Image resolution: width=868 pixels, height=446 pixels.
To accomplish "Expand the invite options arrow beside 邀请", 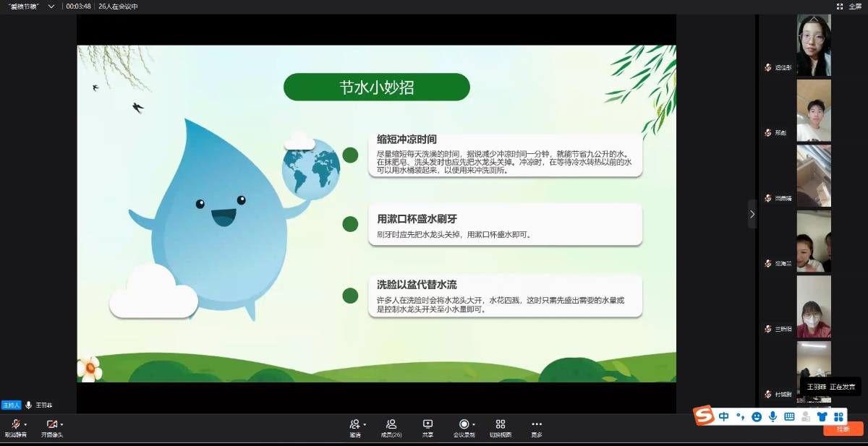I will click(x=365, y=424).
